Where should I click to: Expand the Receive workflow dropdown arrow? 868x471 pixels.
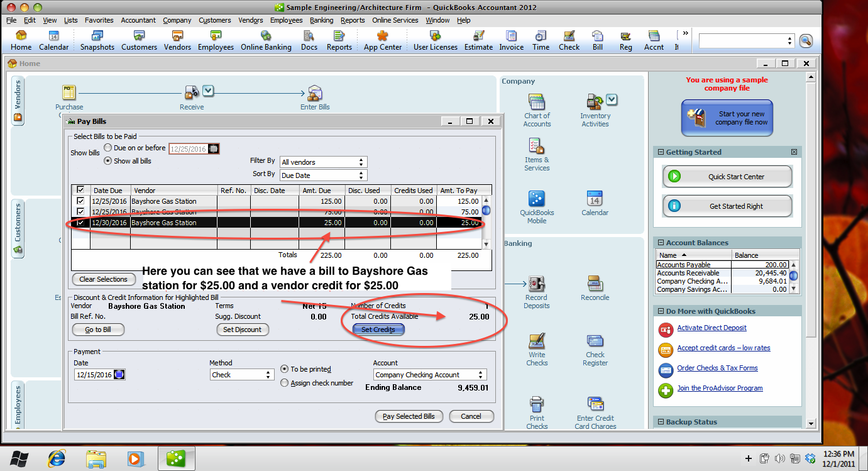point(208,92)
